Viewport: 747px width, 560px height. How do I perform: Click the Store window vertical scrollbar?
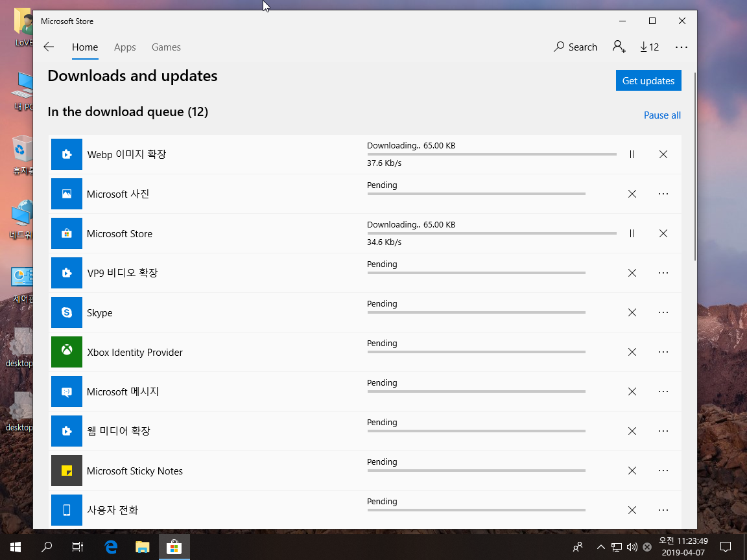click(x=695, y=166)
